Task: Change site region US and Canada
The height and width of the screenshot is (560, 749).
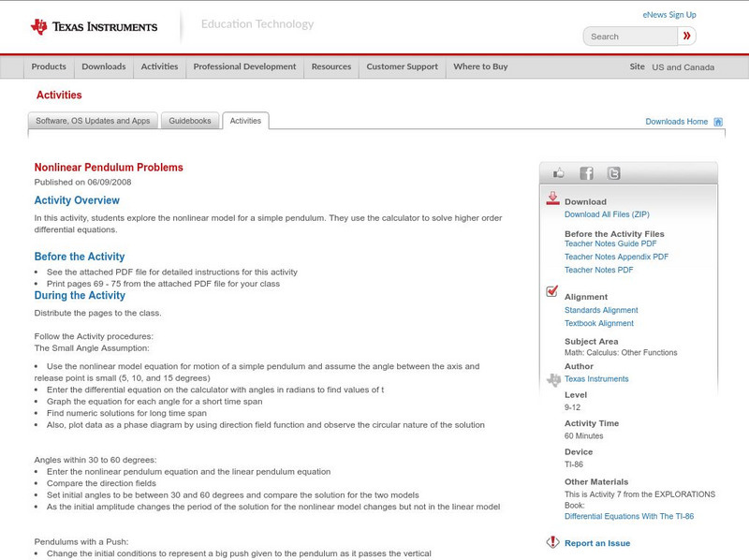Action: (x=683, y=67)
